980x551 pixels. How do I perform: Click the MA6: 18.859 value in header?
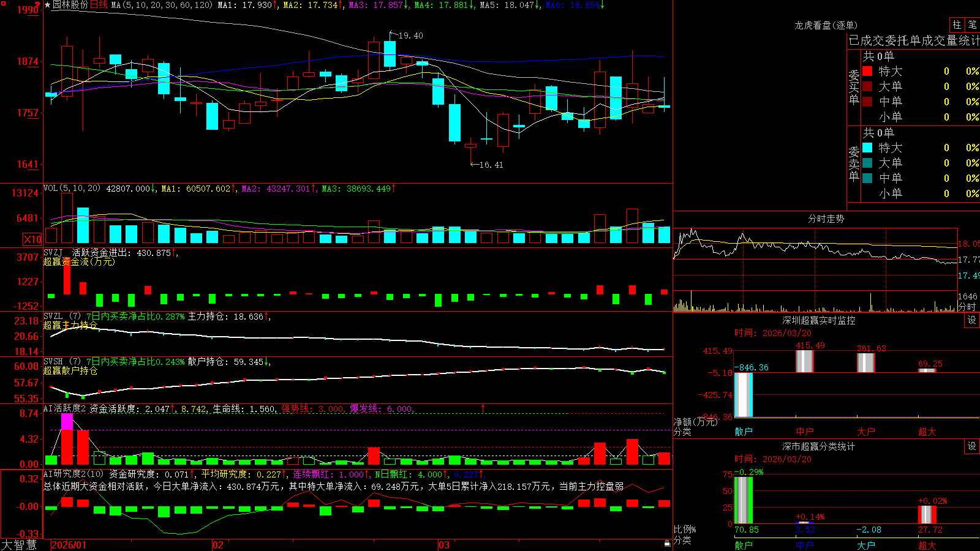573,5
